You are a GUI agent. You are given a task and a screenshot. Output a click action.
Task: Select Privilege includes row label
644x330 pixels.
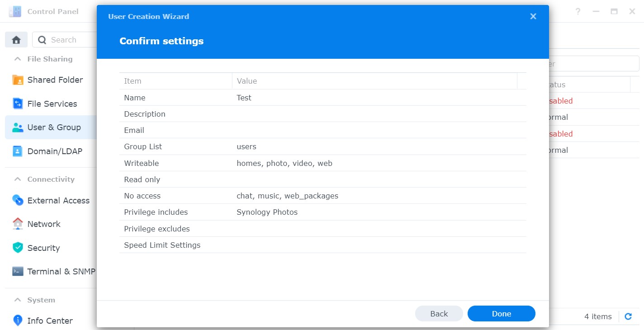pyautogui.click(x=156, y=212)
